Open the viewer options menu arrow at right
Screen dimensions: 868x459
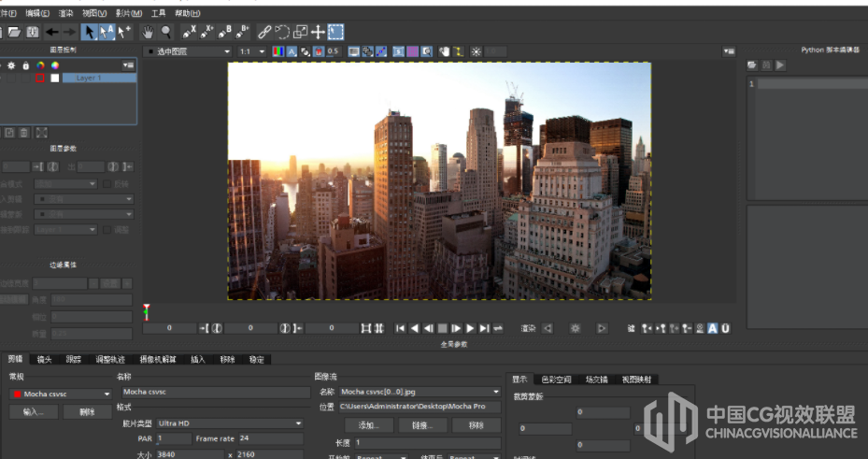(729, 51)
